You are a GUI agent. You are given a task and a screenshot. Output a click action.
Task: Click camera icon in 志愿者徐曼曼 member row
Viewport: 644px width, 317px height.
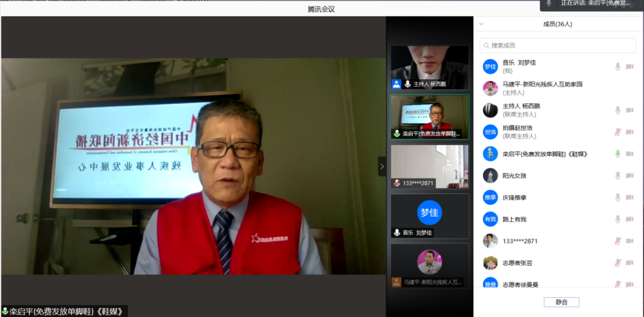coord(630,284)
